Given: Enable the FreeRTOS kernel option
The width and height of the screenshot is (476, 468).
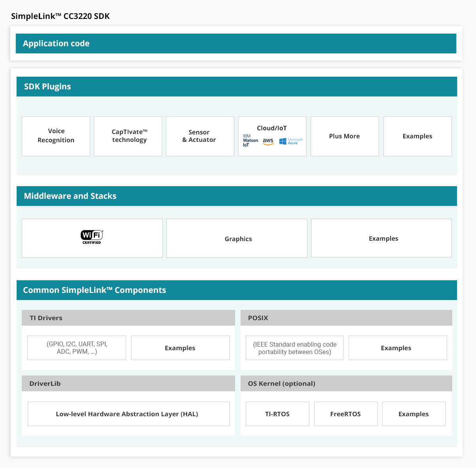Looking at the screenshot, I should 345,413.
